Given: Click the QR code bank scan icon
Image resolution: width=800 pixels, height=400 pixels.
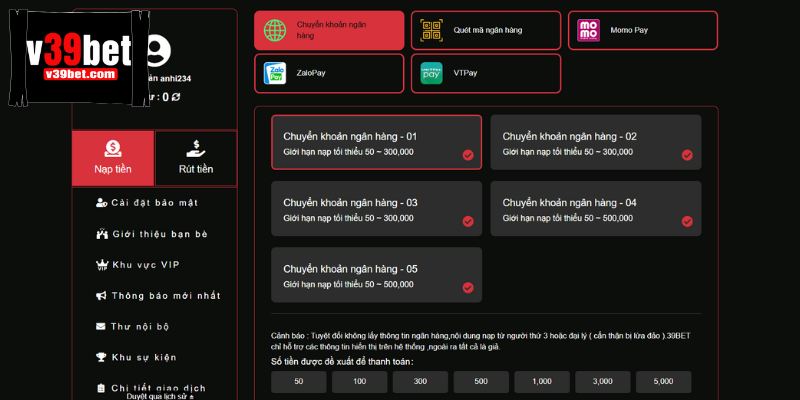Looking at the screenshot, I should coord(431,31).
